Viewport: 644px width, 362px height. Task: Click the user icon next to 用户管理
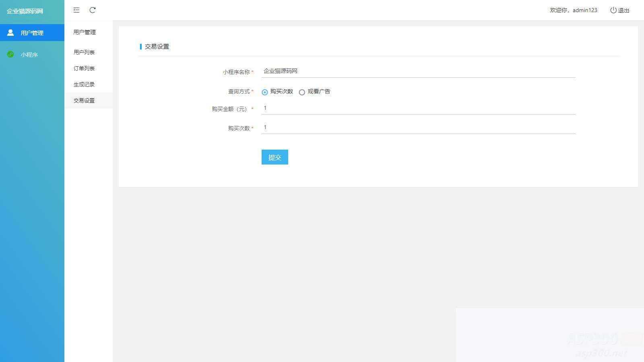click(11, 33)
